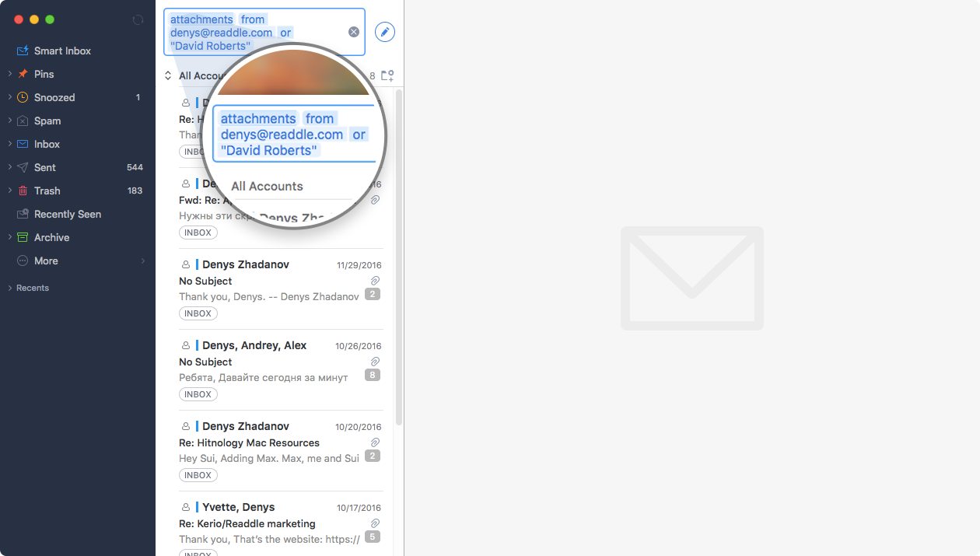
Task: Click the Sent paper plane icon
Action: pyautogui.click(x=23, y=167)
